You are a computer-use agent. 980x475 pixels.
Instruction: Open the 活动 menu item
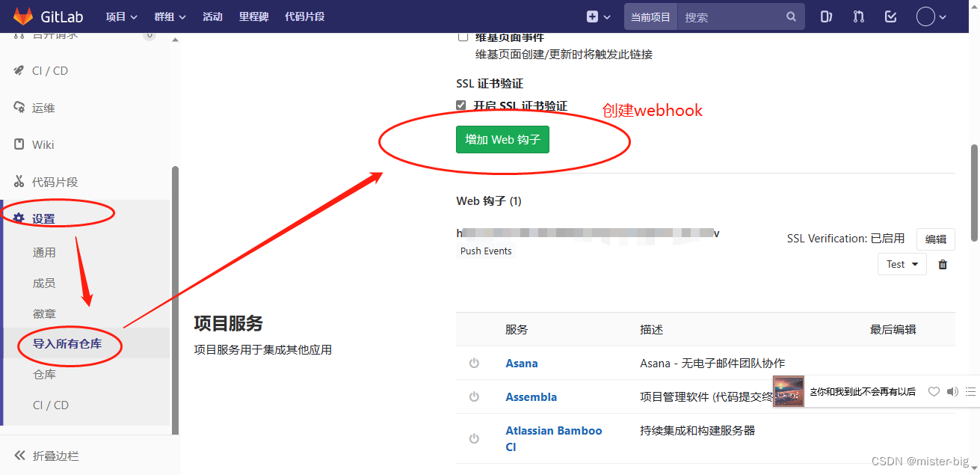212,16
